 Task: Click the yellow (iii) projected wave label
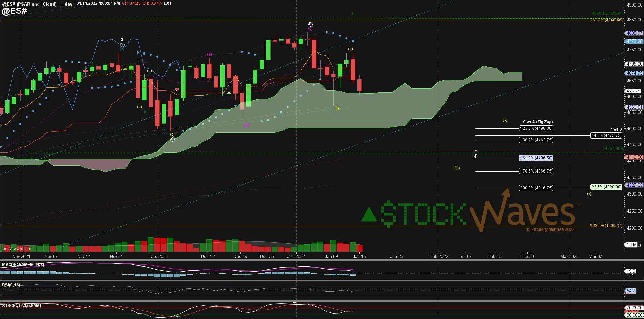(x=457, y=168)
